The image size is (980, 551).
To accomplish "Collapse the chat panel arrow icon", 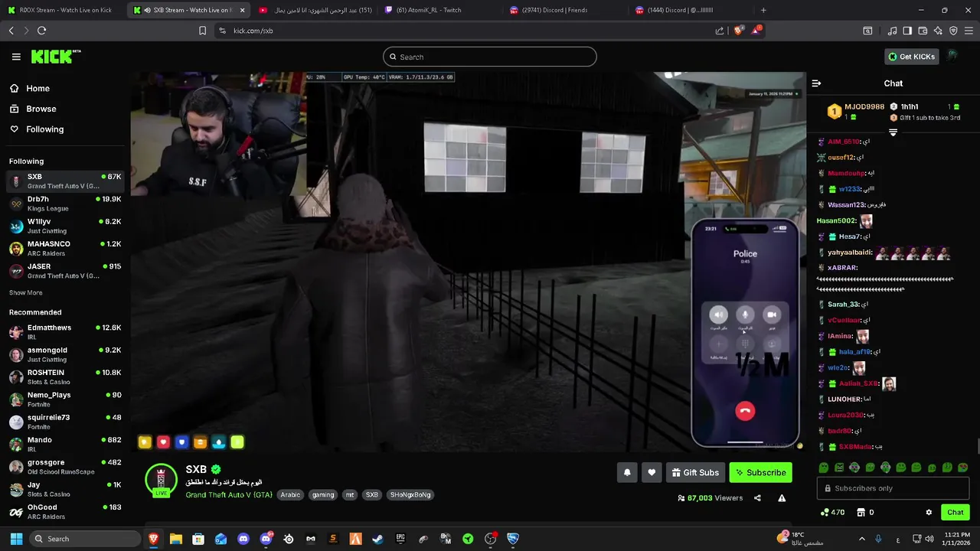I will click(816, 83).
